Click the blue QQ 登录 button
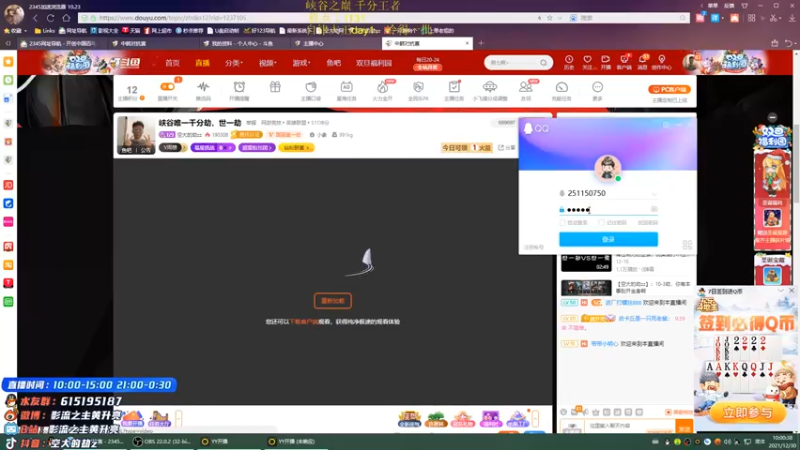Screen dimensions: 800x450 (x=608, y=239)
